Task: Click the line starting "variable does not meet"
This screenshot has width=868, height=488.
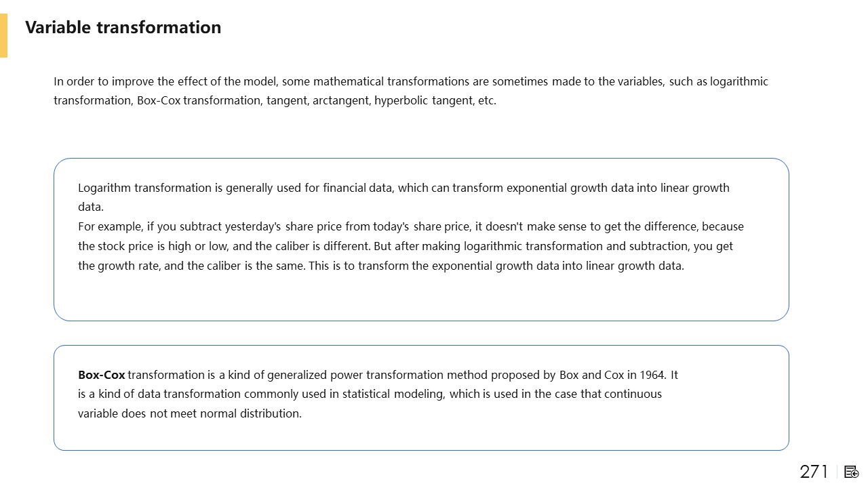Action: pyautogui.click(x=189, y=413)
